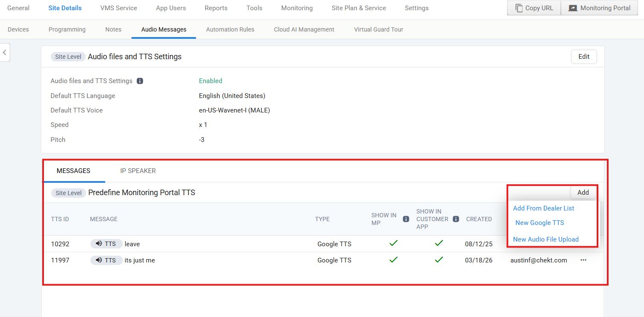Switch to the IP Speaker tab
644x317 pixels.
138,171
